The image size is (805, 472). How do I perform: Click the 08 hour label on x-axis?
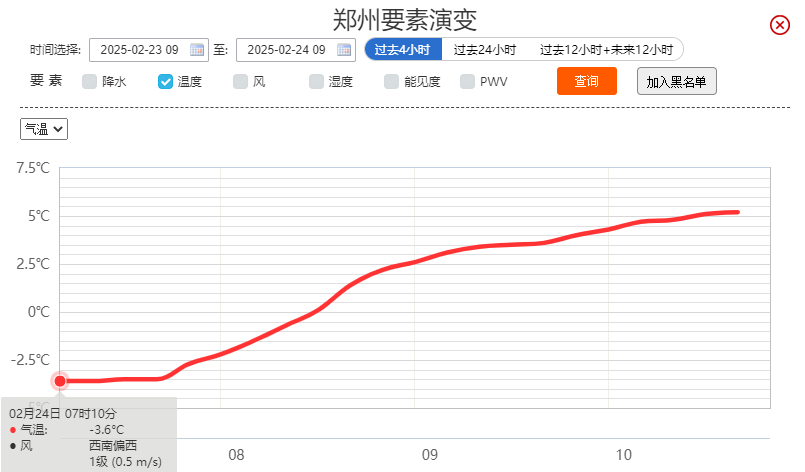tap(236, 455)
